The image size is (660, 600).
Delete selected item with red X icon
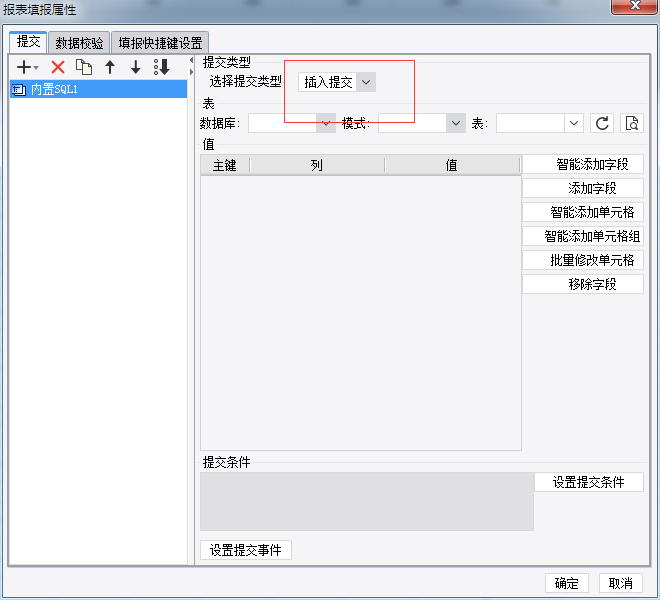[58, 67]
